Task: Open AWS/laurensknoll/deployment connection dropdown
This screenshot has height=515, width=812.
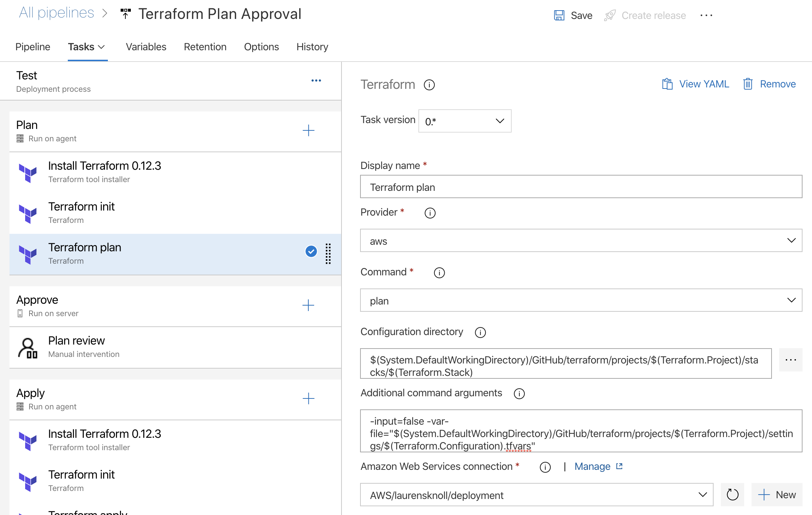Action: click(536, 495)
